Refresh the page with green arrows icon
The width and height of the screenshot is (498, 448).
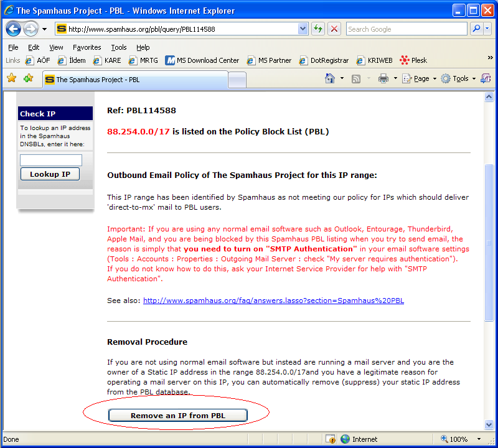pos(318,29)
